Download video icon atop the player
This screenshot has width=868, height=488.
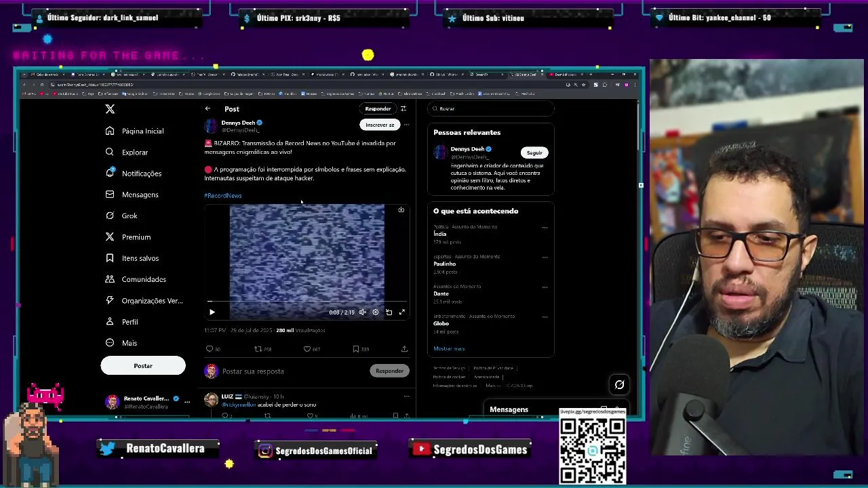[x=401, y=210]
